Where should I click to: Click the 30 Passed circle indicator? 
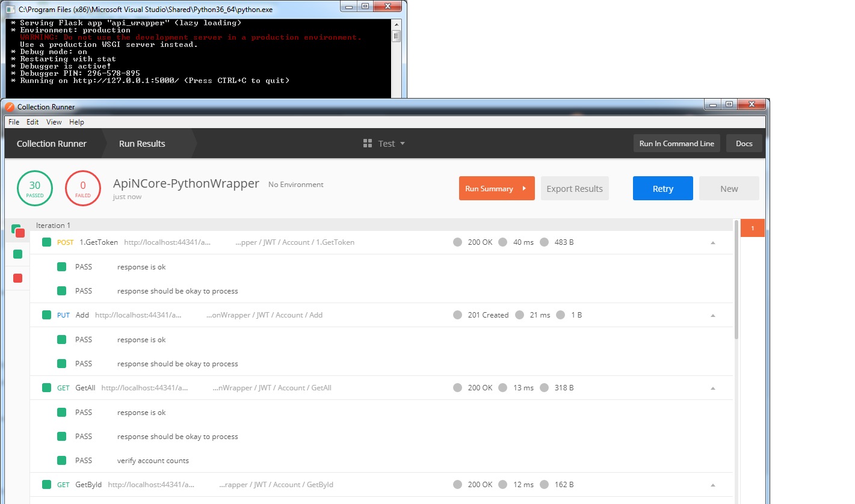pyautogui.click(x=35, y=188)
